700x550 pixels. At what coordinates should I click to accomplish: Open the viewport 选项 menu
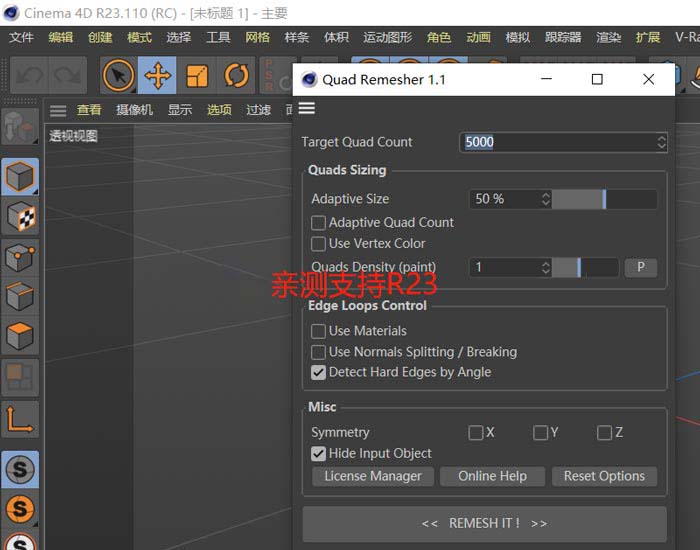tap(219, 110)
